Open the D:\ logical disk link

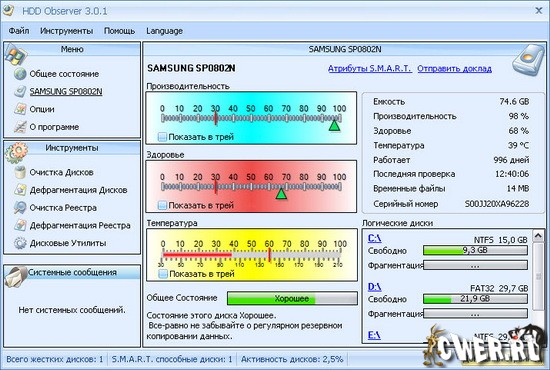[x=375, y=287]
